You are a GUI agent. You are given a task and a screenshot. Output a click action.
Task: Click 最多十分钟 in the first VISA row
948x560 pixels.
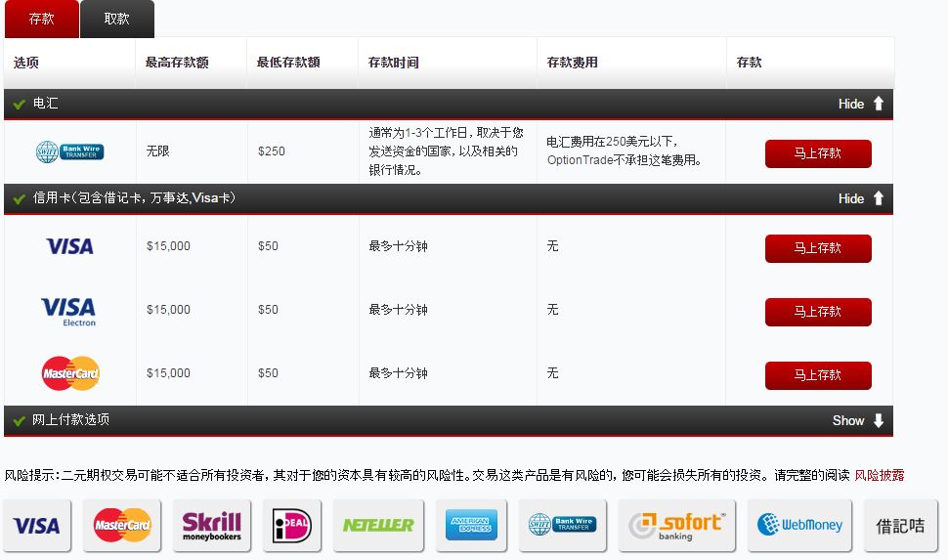tap(399, 246)
